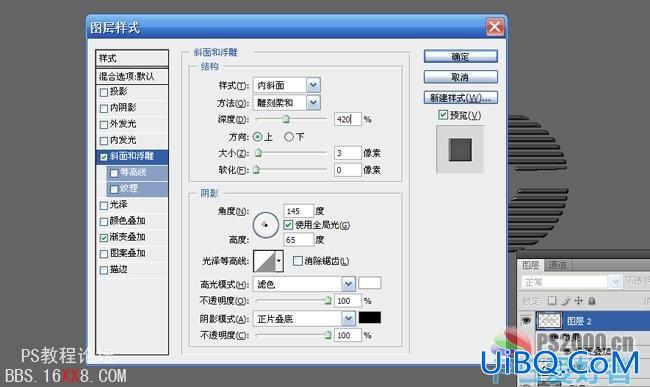Enable the 光泽 checkbox
This screenshot has height=387, width=650.
click(x=104, y=205)
